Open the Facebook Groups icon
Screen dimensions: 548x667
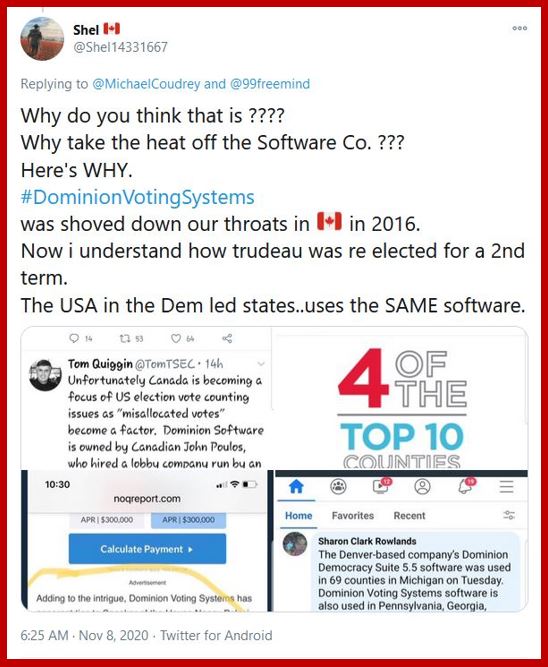click(338, 486)
